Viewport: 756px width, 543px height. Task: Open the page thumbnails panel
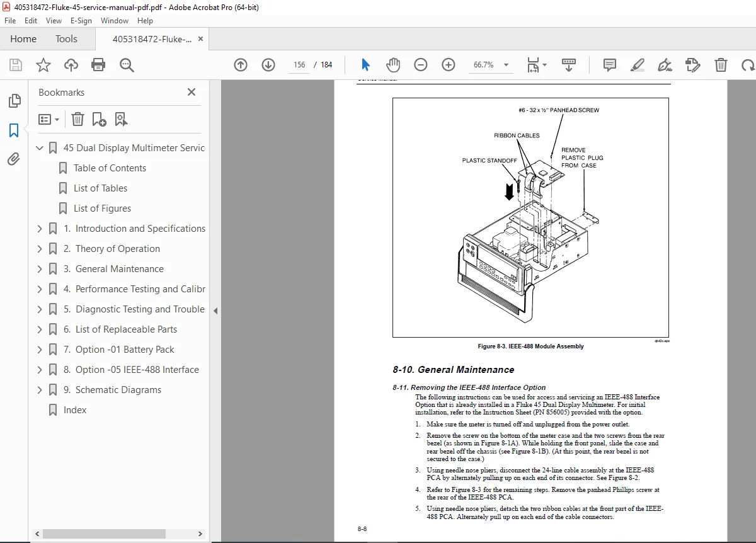14,101
